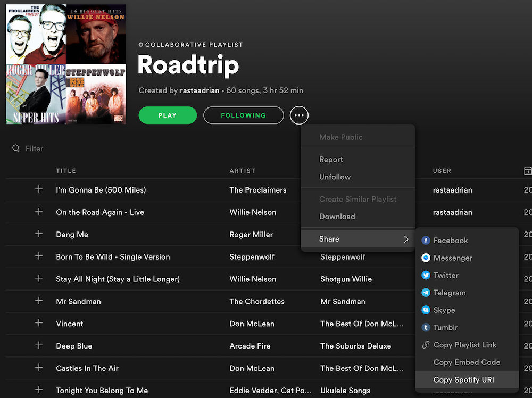Select track Tonight You Belong To Me

coord(102,391)
